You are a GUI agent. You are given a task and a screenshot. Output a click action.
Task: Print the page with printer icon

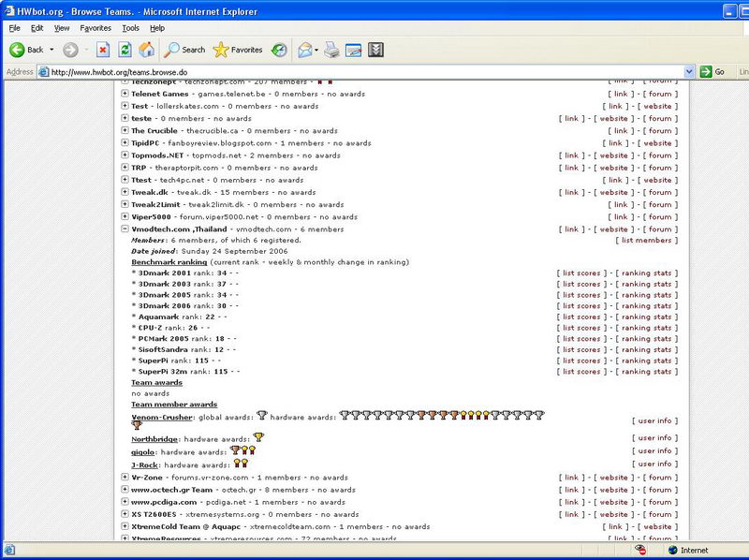[331, 50]
